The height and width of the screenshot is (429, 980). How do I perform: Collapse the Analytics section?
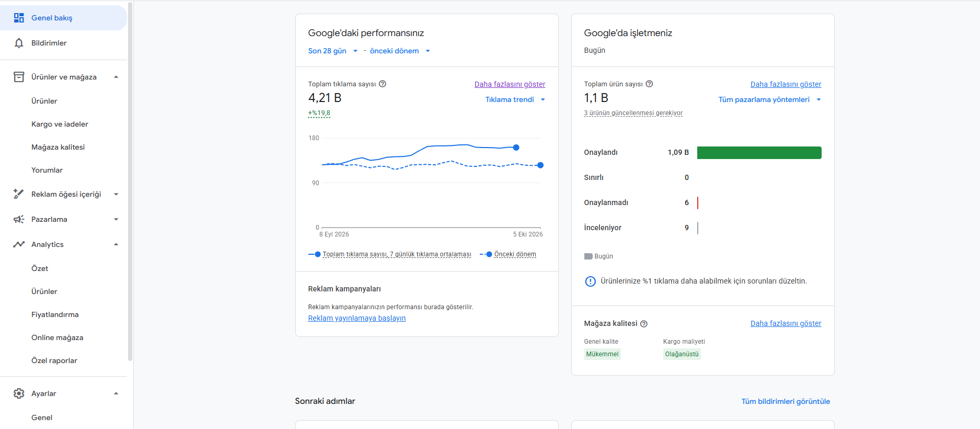tap(116, 244)
